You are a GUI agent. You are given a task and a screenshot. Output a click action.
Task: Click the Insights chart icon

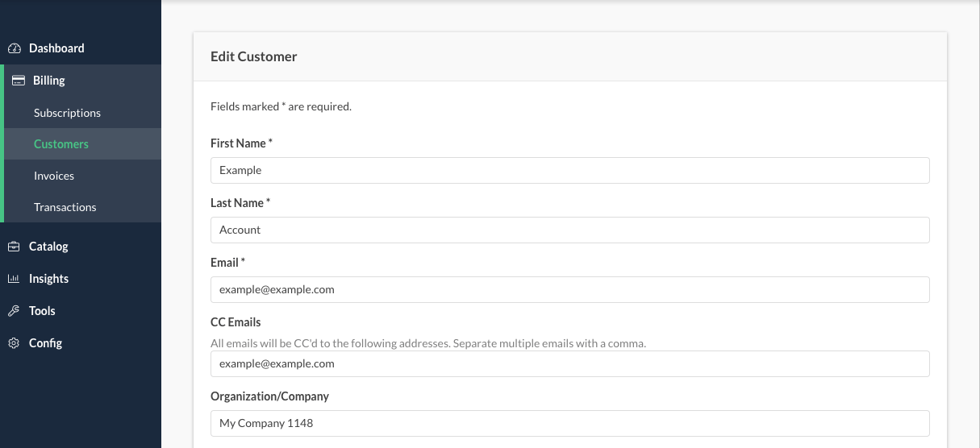click(14, 279)
